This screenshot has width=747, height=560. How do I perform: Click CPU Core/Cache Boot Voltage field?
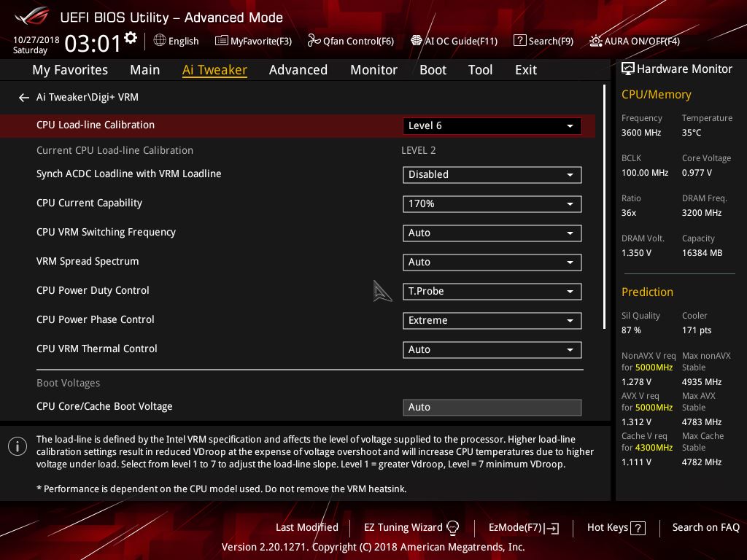point(492,407)
